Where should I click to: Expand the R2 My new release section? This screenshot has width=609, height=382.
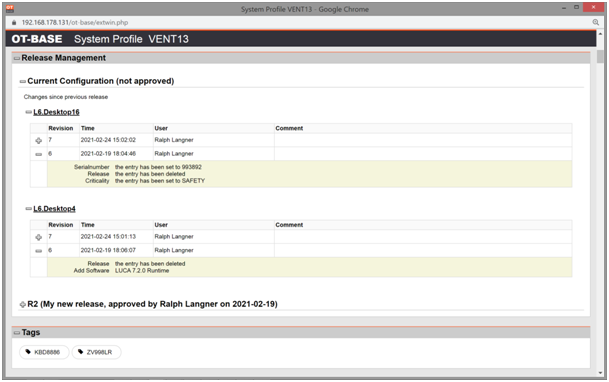pos(23,304)
